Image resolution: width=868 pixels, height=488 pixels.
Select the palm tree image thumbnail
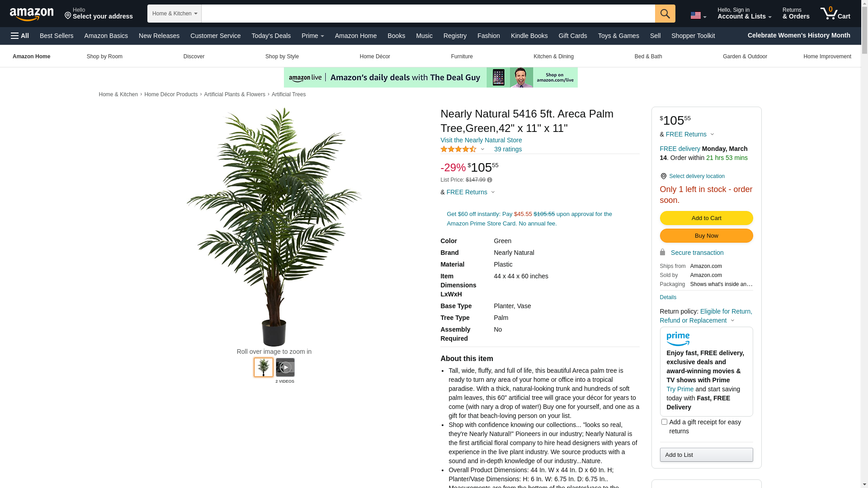pyautogui.click(x=264, y=367)
